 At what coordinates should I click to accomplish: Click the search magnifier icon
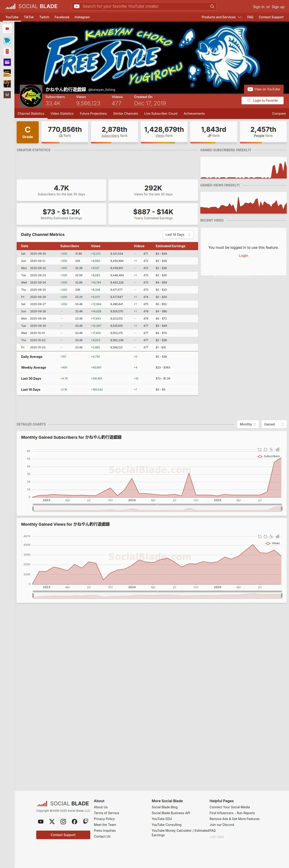(x=212, y=6)
